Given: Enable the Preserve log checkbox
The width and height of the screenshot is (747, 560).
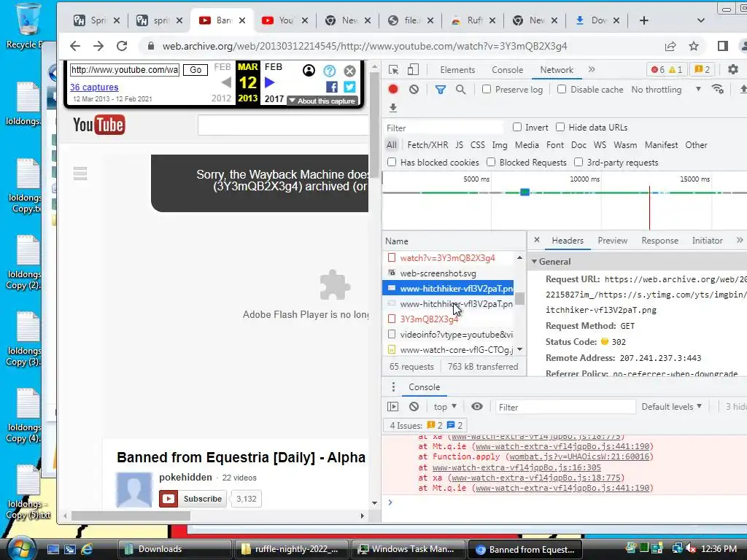Looking at the screenshot, I should pos(487,89).
